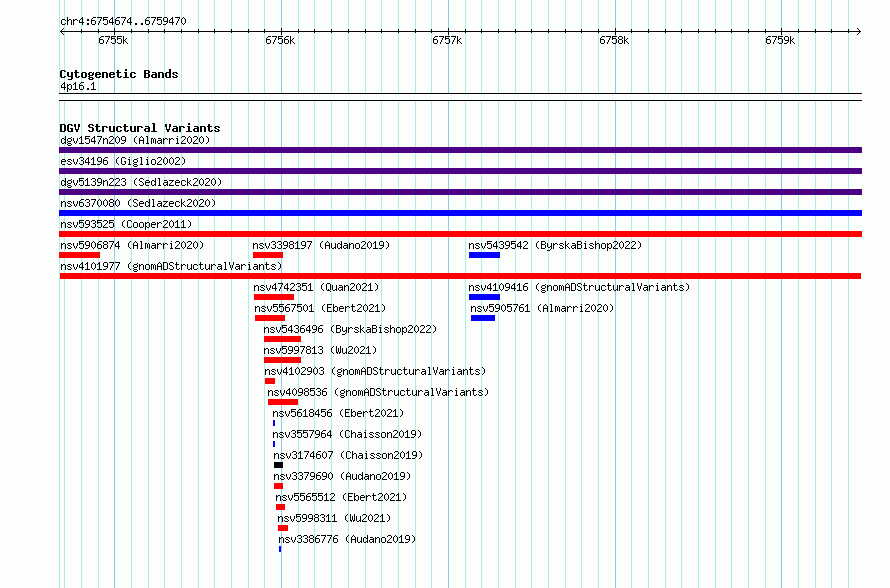Click the red bar under nsv3398197
890x588 pixels.
tap(268, 255)
